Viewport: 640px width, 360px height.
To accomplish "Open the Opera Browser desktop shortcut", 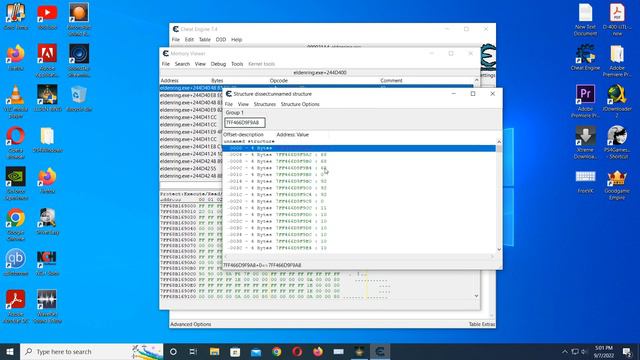I will [16, 142].
